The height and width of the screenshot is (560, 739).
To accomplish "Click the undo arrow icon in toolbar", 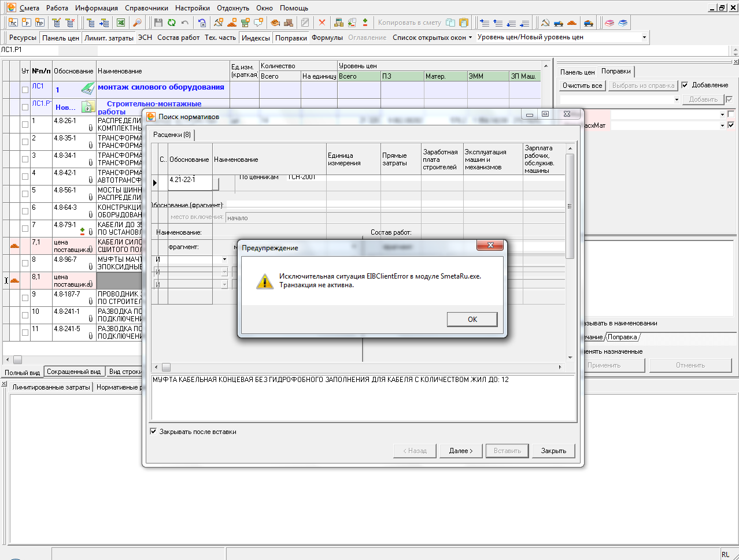I will click(x=185, y=23).
